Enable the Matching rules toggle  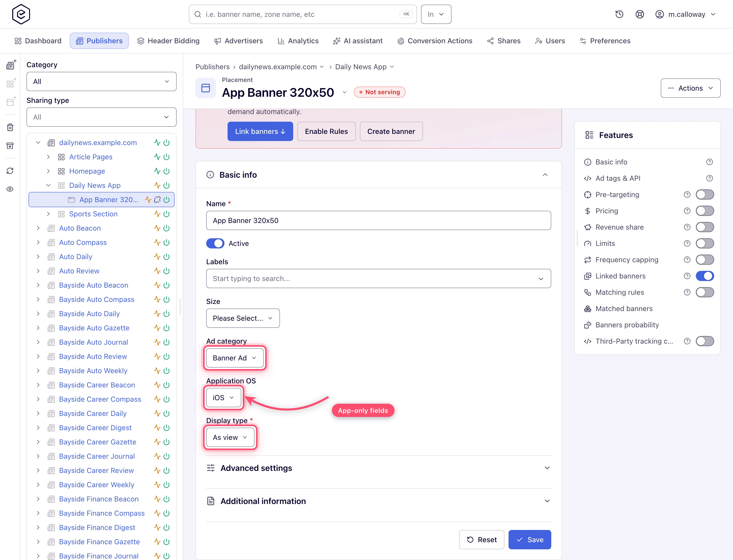(x=705, y=292)
